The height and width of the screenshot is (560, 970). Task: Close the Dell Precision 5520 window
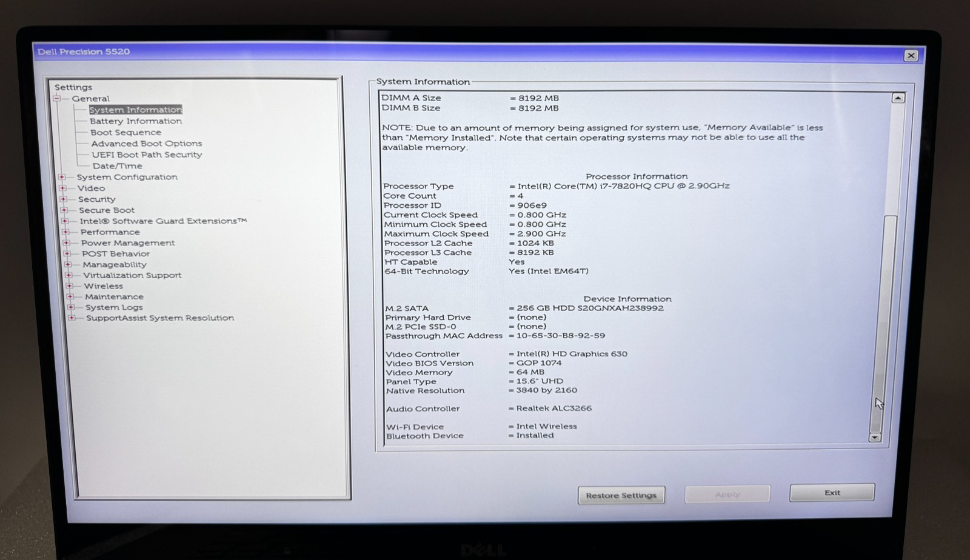[911, 56]
